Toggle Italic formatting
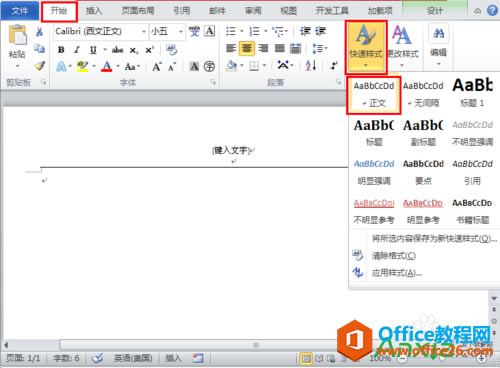Screen dimensions: 500x368 [77, 50]
